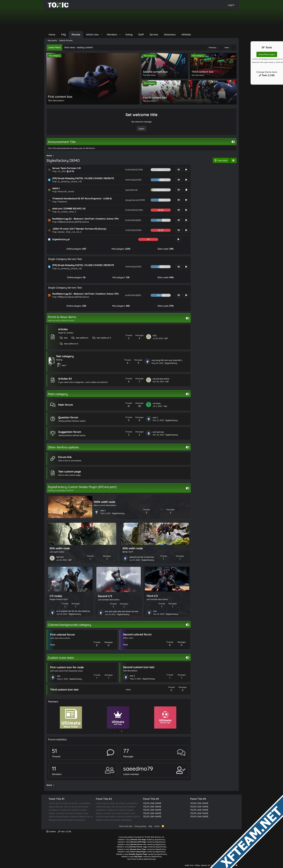Image resolution: width=283 pixels, height=868 pixels.
Task: Open the Whitelist page
Action: [x=186, y=34]
